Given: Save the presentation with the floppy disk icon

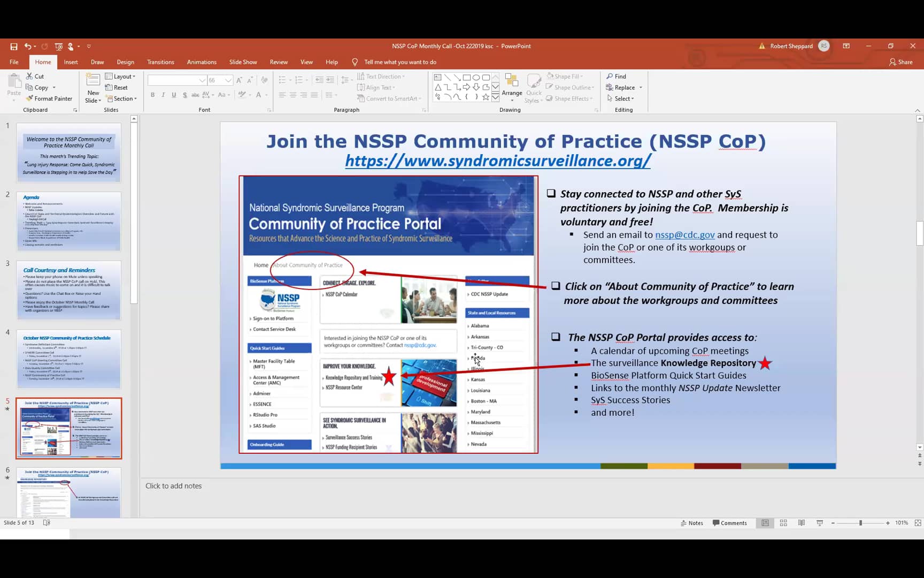Looking at the screenshot, I should click(x=14, y=47).
